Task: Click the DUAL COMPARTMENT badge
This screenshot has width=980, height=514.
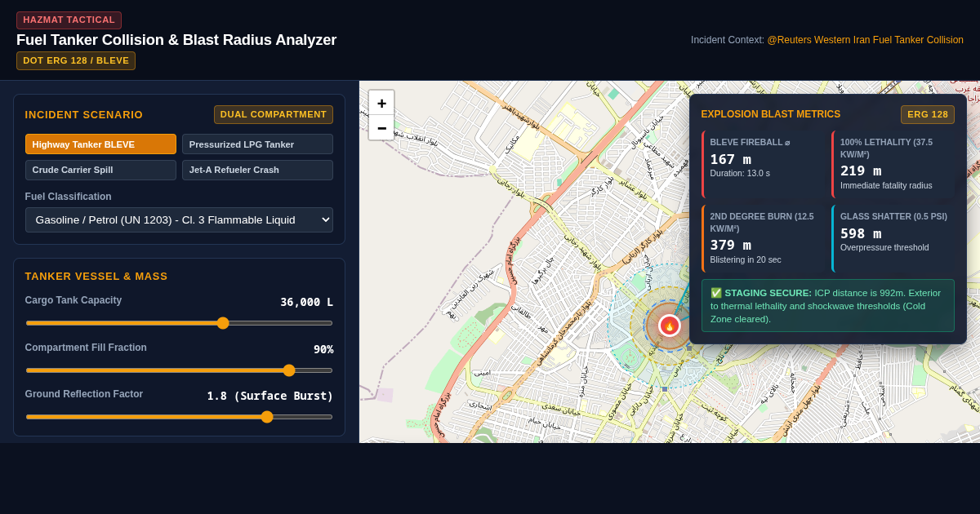Action: (274, 114)
